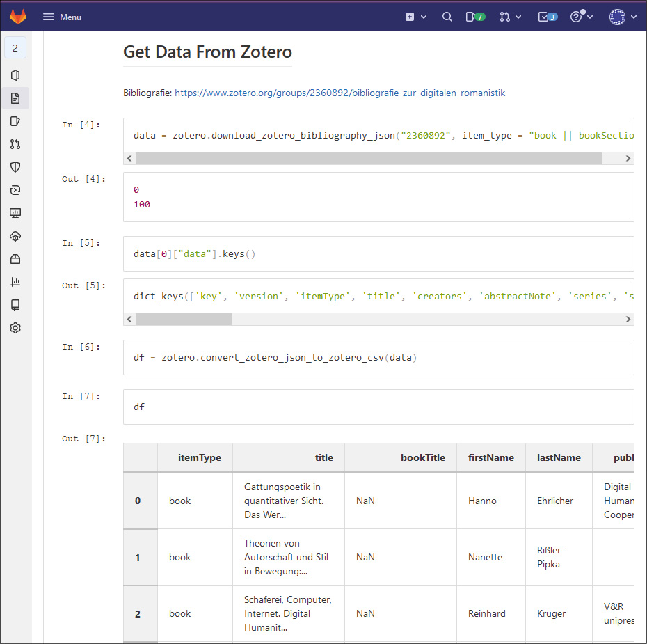Open the Zotero bibliografie group link
The image size is (647, 644).
[340, 93]
